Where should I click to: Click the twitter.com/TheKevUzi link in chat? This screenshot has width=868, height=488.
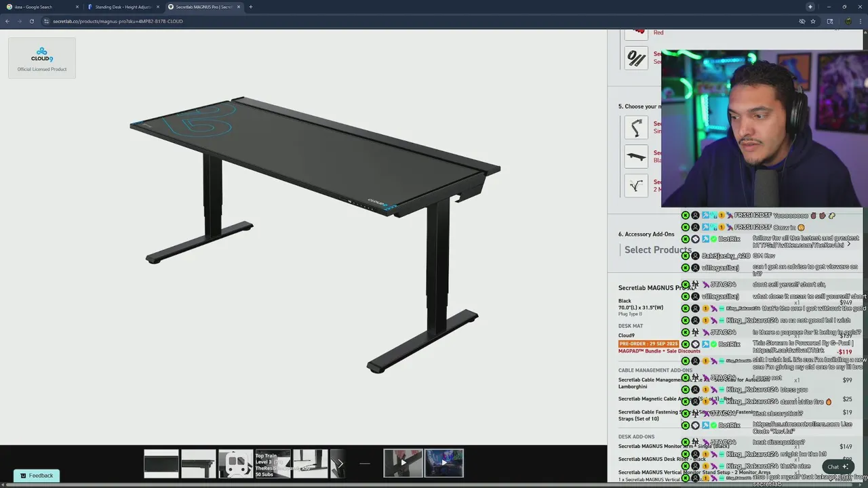tap(800, 245)
